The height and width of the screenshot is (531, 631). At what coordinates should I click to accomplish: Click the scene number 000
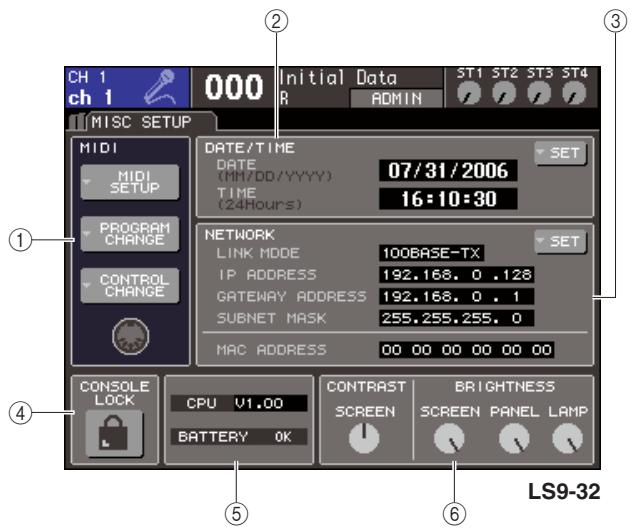pos(234,87)
